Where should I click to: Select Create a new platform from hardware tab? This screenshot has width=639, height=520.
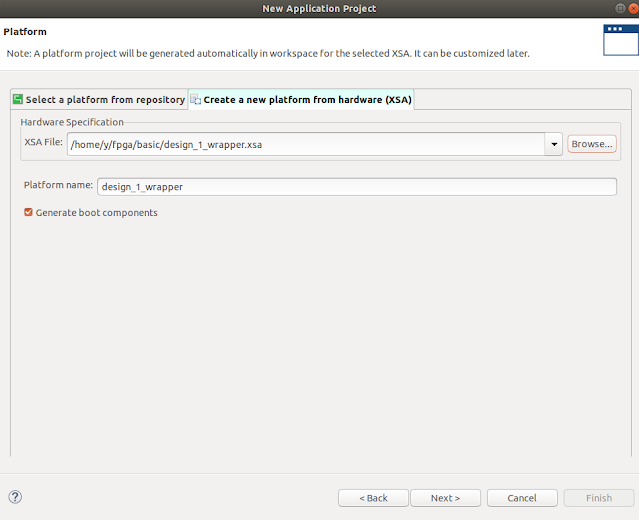tap(301, 99)
